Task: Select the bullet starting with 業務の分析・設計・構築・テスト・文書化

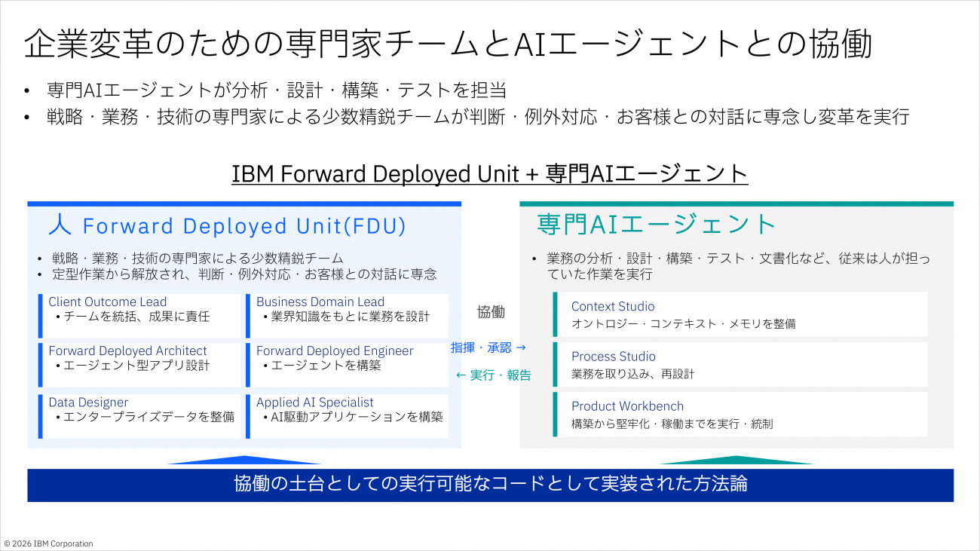Action: coord(738,266)
